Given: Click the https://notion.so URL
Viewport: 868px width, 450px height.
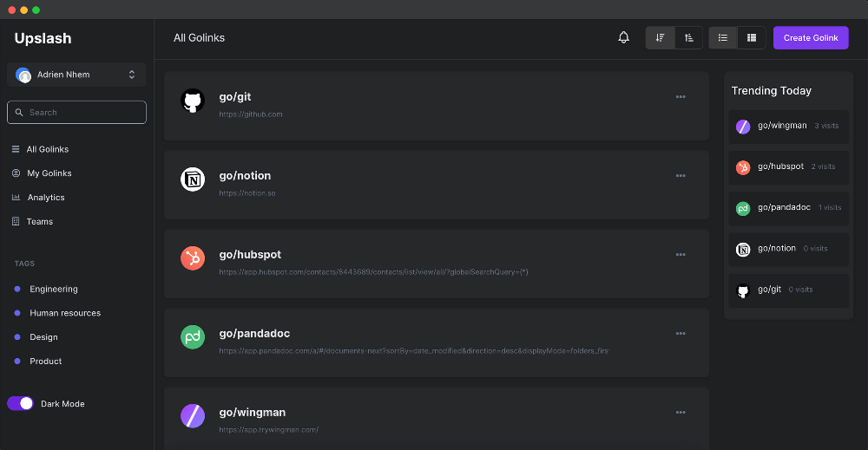Looking at the screenshot, I should [247, 193].
